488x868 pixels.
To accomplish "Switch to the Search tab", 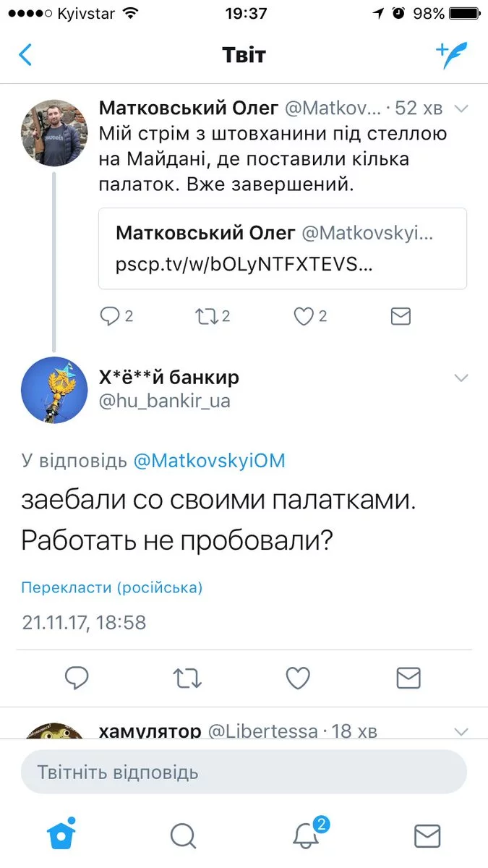I will 184,835.
